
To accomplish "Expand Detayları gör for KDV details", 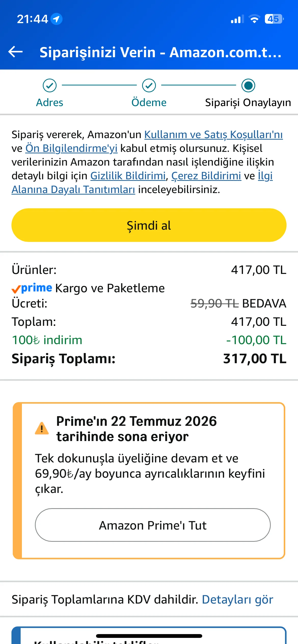I will click(237, 599).
